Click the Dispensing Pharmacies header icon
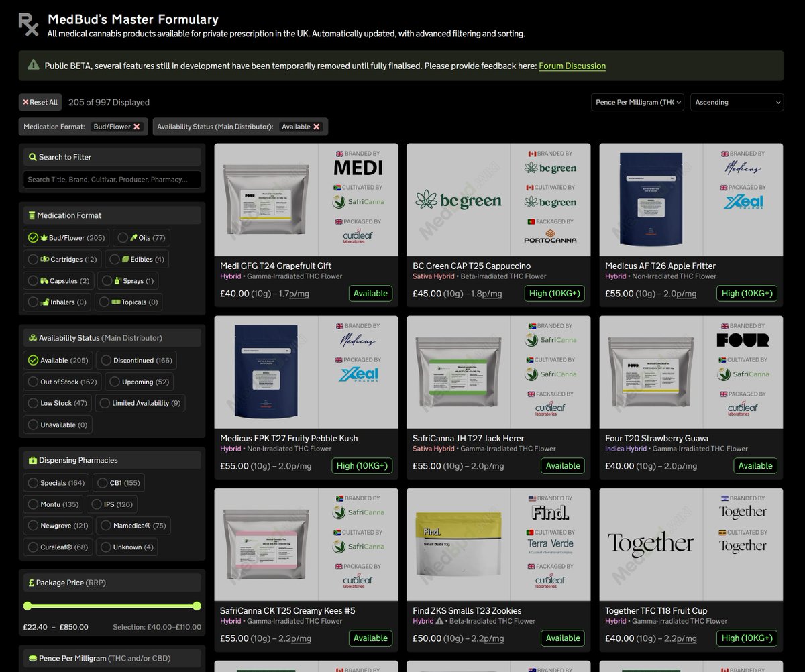Image resolution: width=805 pixels, height=672 pixels. click(x=32, y=460)
